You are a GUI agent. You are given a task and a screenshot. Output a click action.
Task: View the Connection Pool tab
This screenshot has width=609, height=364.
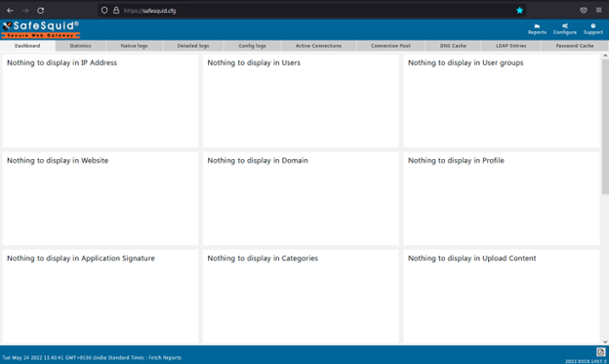pyautogui.click(x=390, y=46)
